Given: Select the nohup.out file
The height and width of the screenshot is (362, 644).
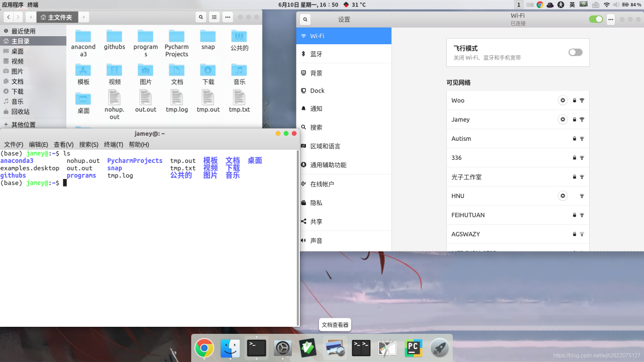Looking at the screenshot, I should point(114,105).
